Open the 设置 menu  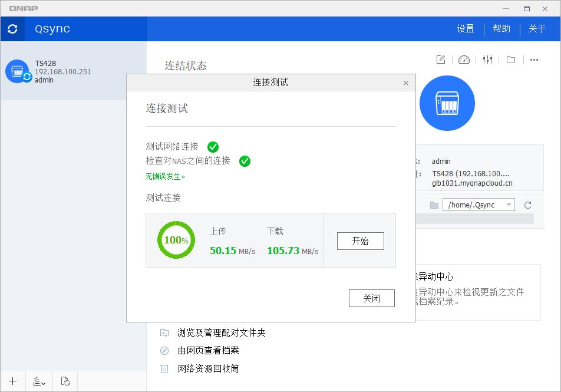(465, 28)
